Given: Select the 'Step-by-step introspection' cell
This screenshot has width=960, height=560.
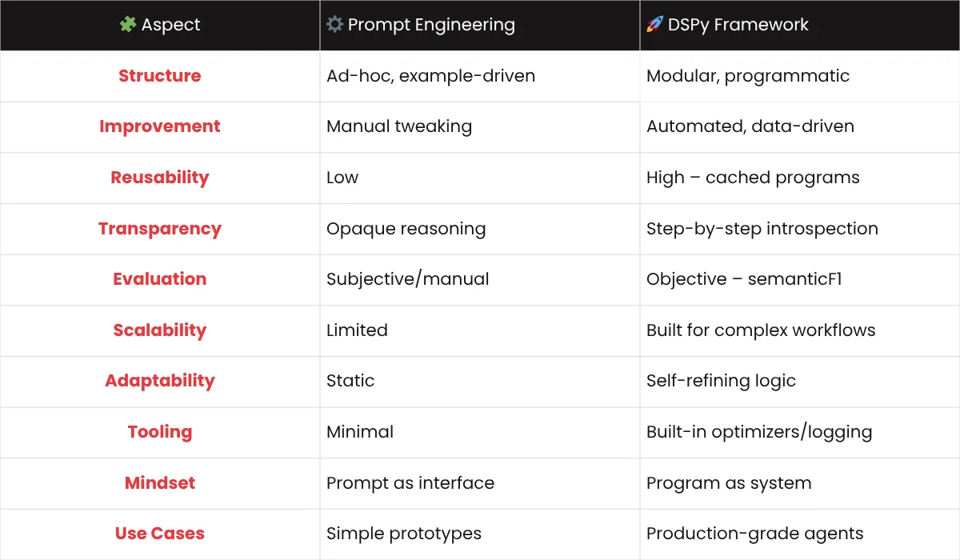Looking at the screenshot, I should (x=762, y=229).
